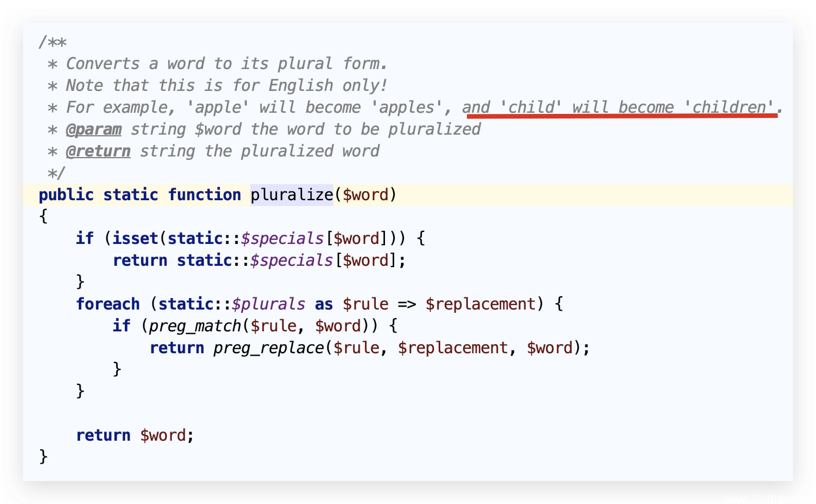Click the 'function' keyword
Screen dimensions: 816x504
pos(204,195)
